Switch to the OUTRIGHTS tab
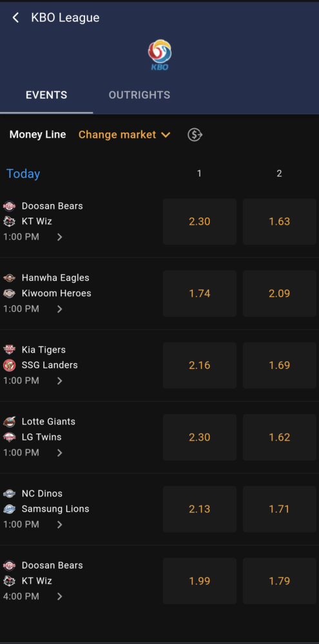 point(139,95)
